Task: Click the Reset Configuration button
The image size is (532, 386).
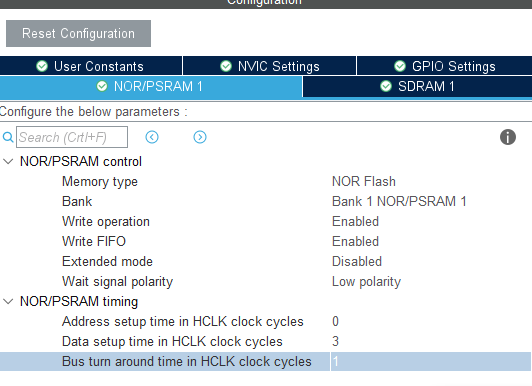Action: pyautogui.click(x=78, y=34)
